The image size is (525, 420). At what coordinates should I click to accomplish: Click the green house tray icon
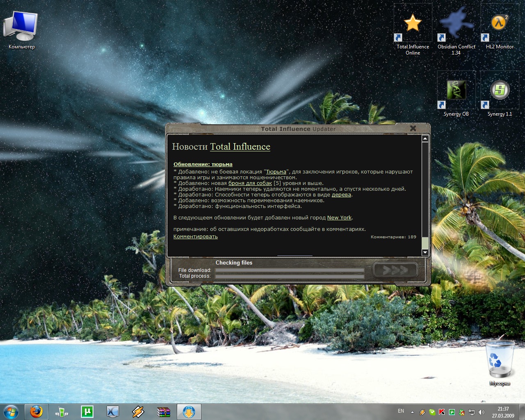tap(462, 412)
